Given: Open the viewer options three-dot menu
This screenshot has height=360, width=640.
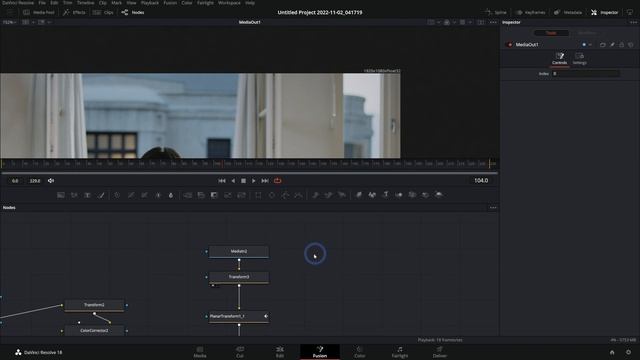Looking at the screenshot, I should (x=493, y=22).
